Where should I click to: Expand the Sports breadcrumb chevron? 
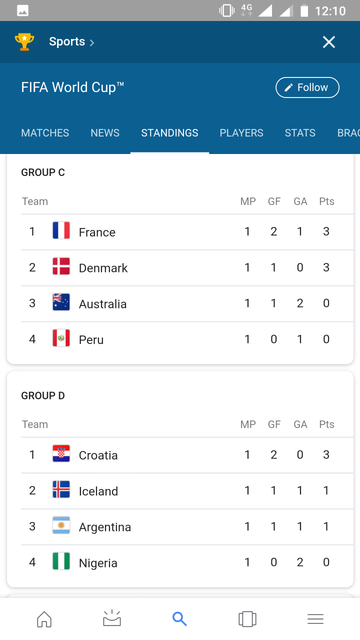tap(92, 42)
